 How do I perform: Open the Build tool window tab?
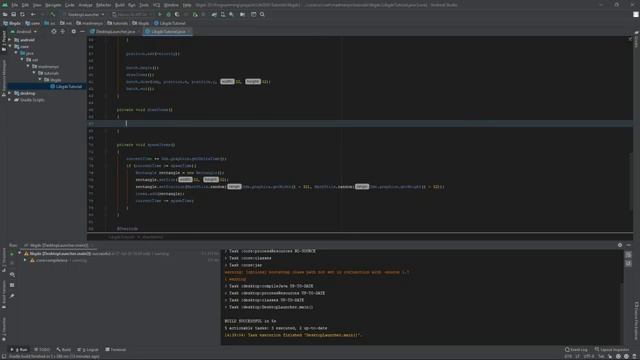pyautogui.click(x=64, y=349)
